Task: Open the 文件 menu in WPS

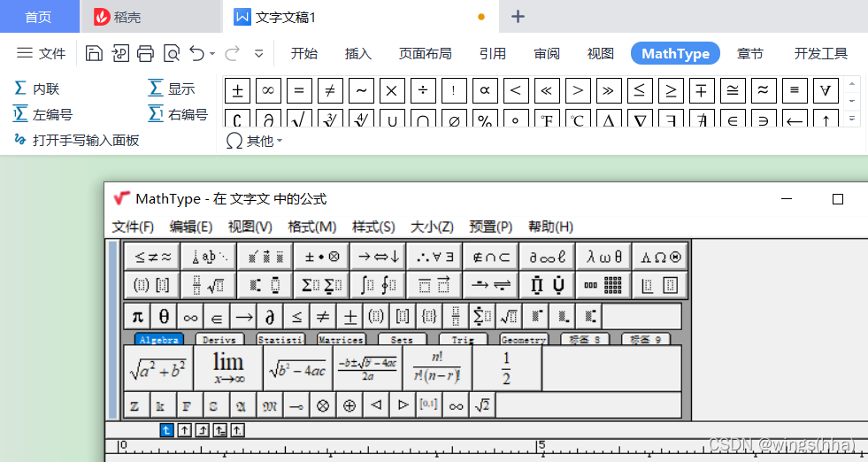Action: coord(41,53)
